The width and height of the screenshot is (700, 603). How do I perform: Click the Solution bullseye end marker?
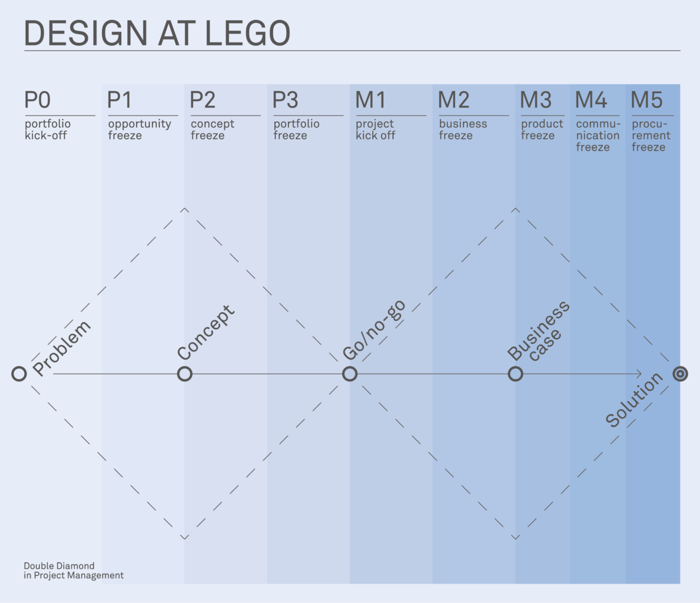click(x=680, y=374)
